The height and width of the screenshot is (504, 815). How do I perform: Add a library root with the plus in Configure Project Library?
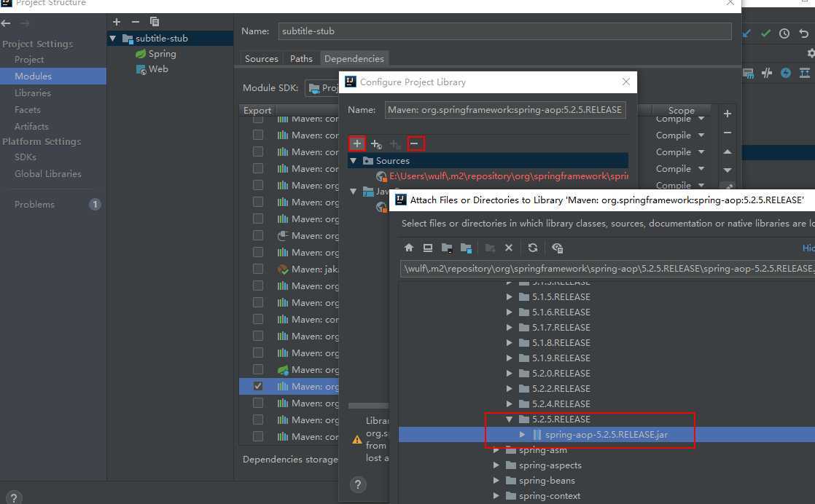click(357, 143)
